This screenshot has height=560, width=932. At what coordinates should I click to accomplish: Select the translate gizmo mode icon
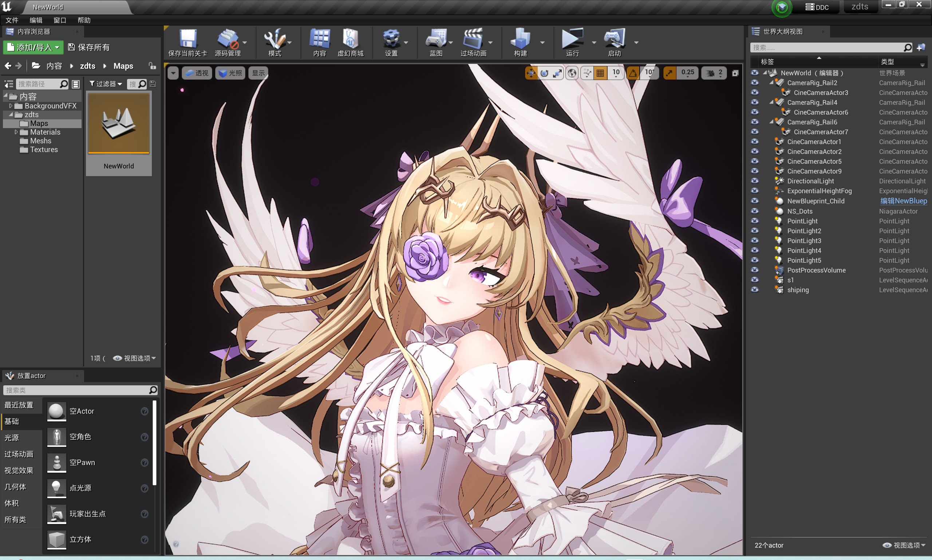click(531, 73)
